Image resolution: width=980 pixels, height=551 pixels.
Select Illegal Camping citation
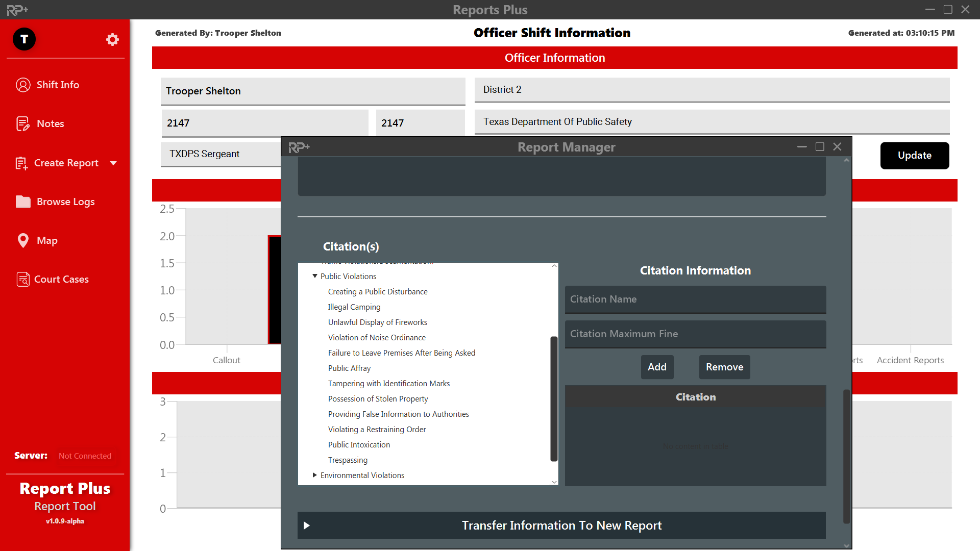(354, 307)
